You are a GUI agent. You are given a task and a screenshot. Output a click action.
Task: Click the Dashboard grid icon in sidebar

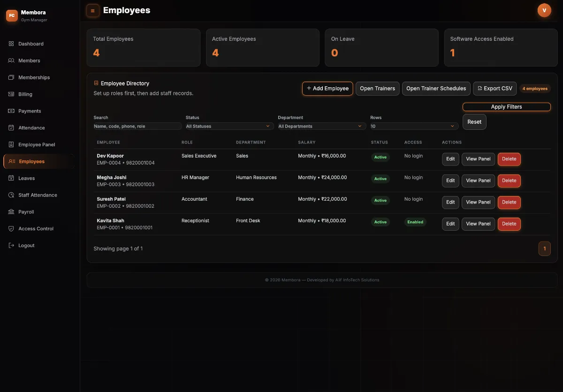[11, 44]
